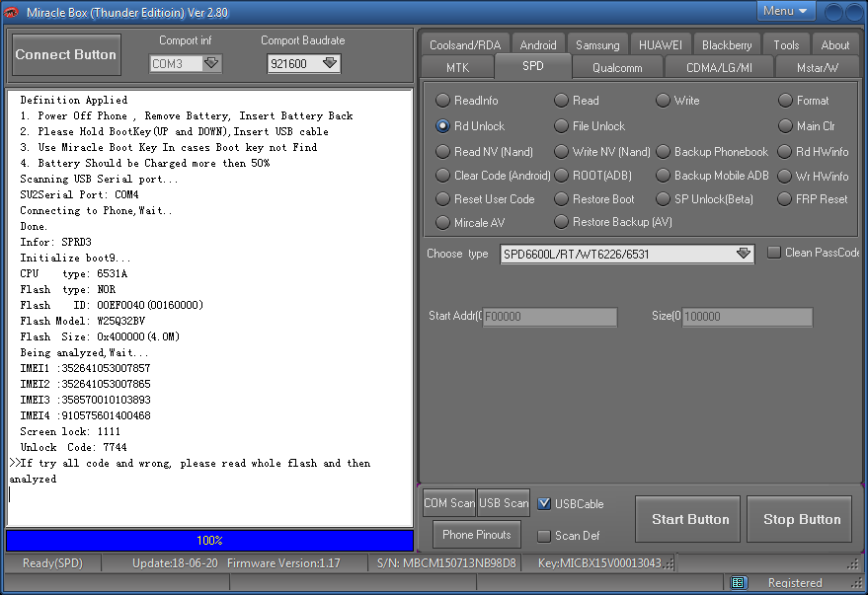Viewport: 868px width, 595px height.
Task: Open the Android tab
Action: click(x=538, y=44)
